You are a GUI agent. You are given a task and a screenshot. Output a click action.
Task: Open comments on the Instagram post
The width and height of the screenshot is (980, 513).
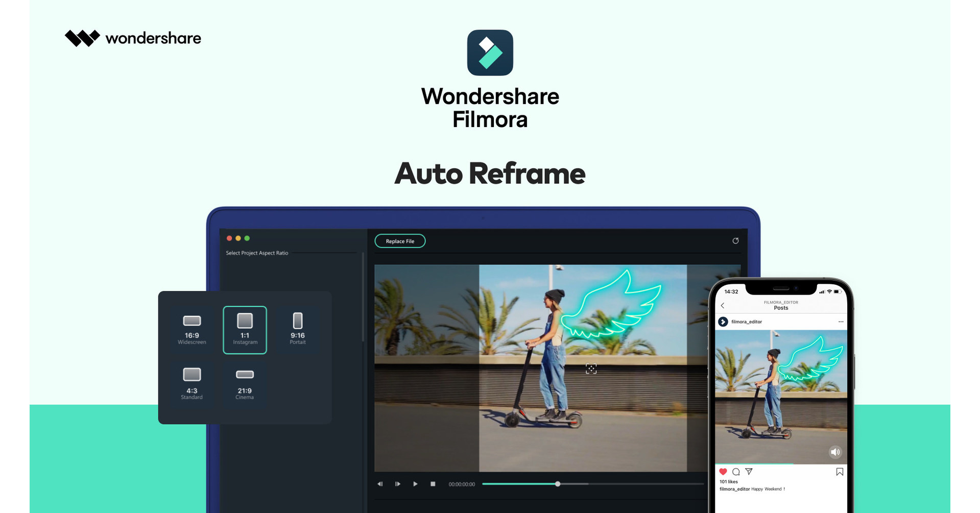tap(736, 472)
